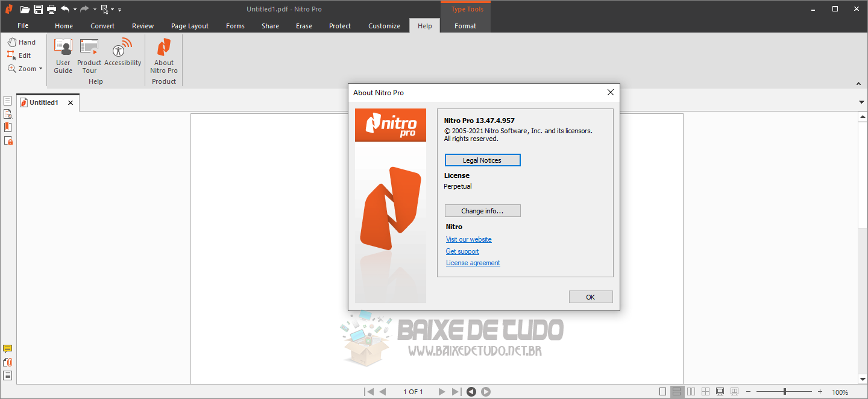Open the Attachments pane paperclip icon
This screenshot has width=868, height=399.
(8, 362)
